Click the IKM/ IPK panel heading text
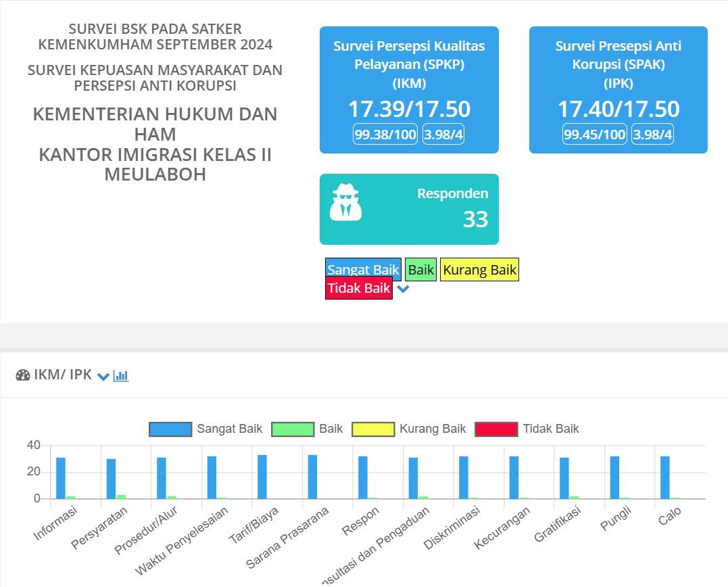Image resolution: width=728 pixels, height=587 pixels. coord(63,375)
